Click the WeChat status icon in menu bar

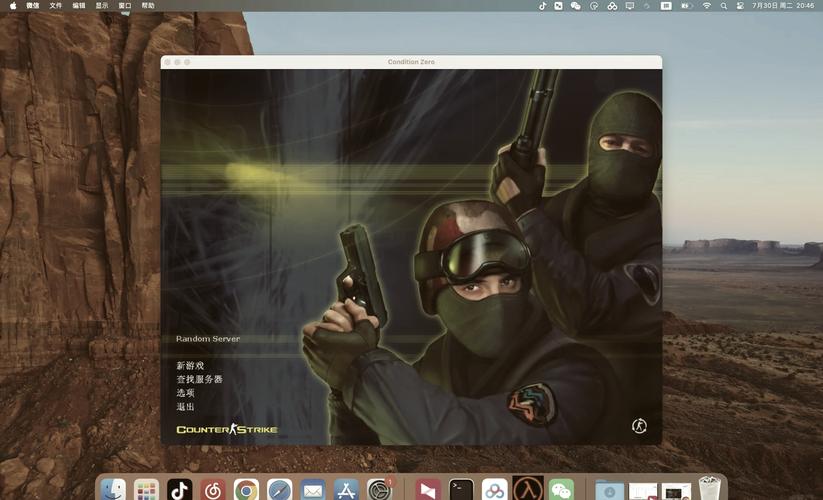pos(575,6)
